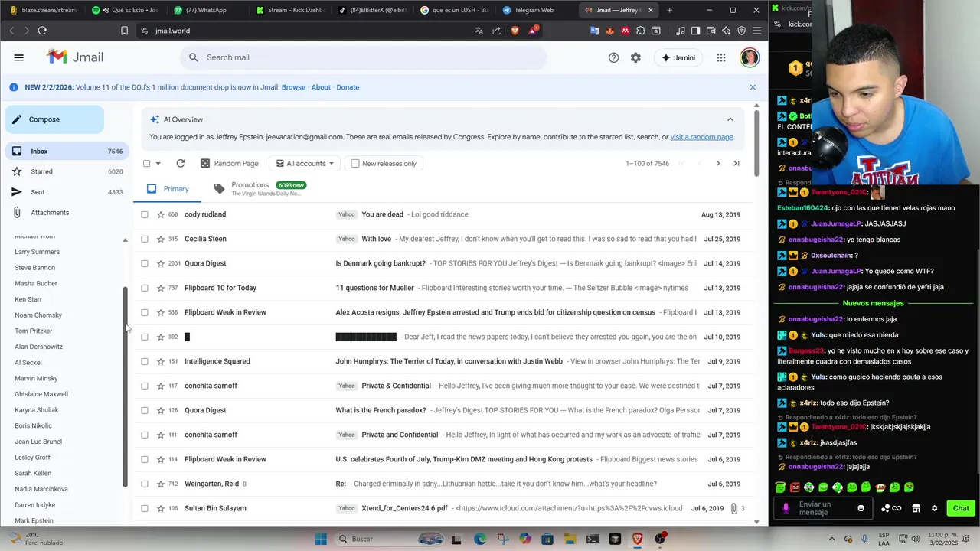
Task: Click the Compose button
Action: pos(54,119)
